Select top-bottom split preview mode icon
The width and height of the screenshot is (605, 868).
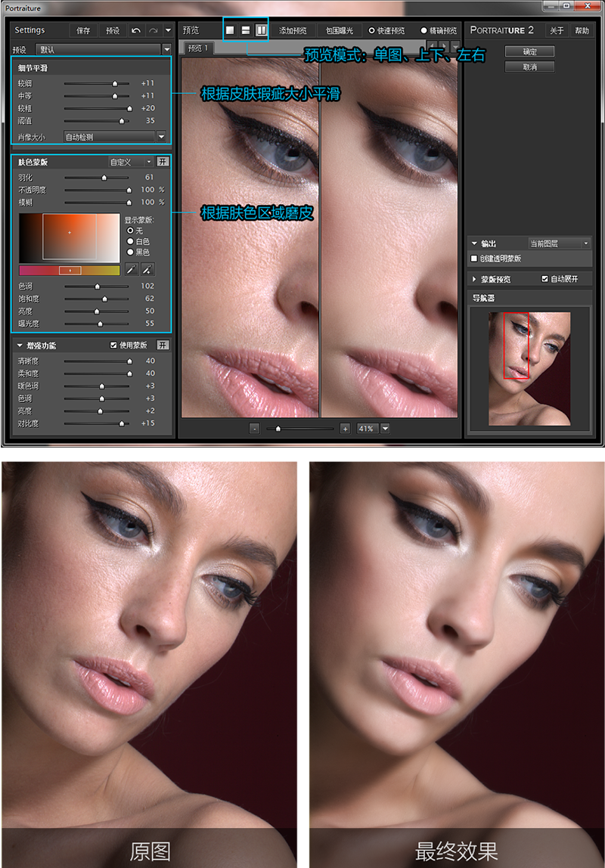click(x=245, y=30)
